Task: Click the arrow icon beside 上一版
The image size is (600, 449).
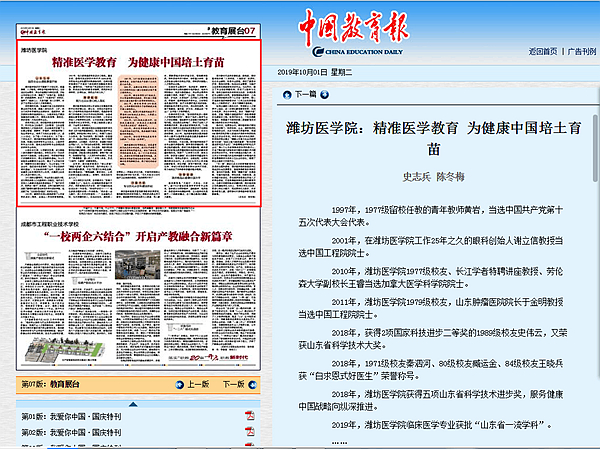Action: pyautogui.click(x=179, y=384)
